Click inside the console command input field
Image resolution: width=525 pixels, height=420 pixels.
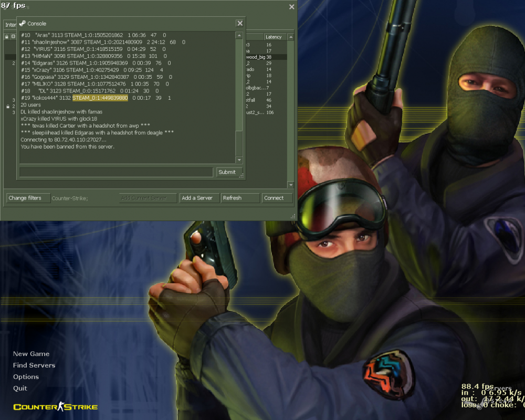(x=115, y=172)
